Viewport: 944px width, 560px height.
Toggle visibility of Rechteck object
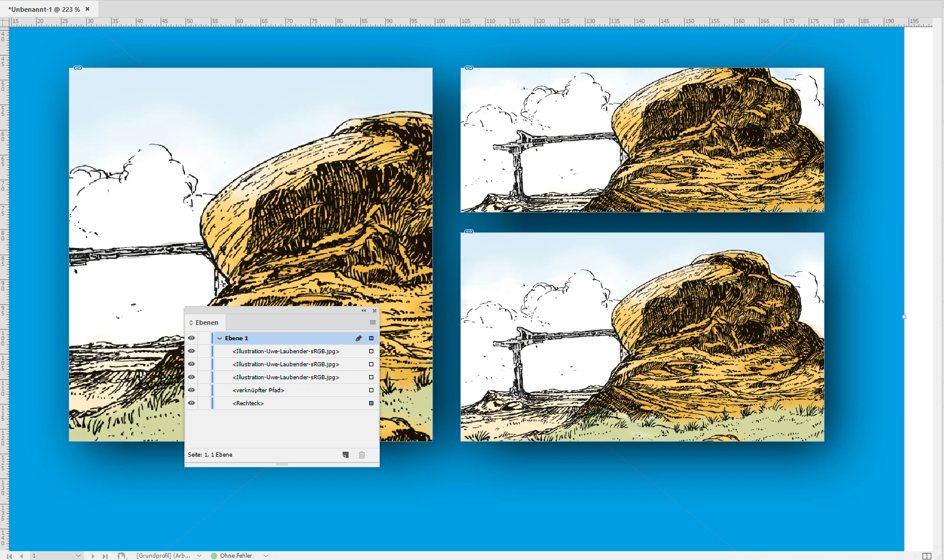(x=191, y=403)
